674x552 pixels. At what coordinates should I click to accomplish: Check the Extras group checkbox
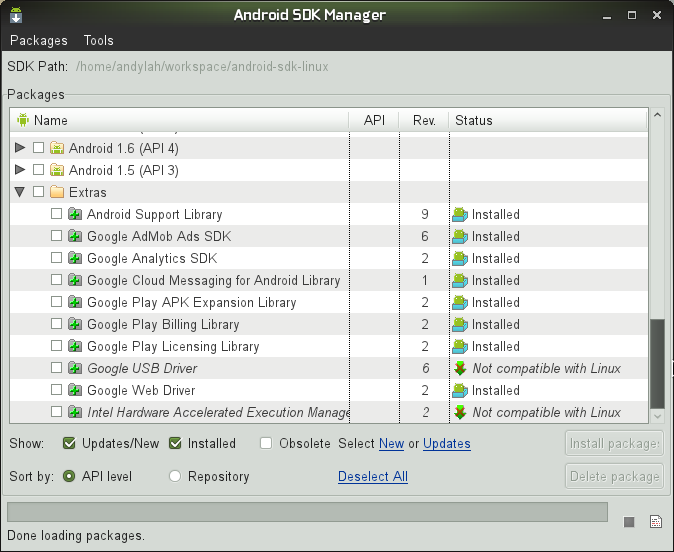(38, 191)
